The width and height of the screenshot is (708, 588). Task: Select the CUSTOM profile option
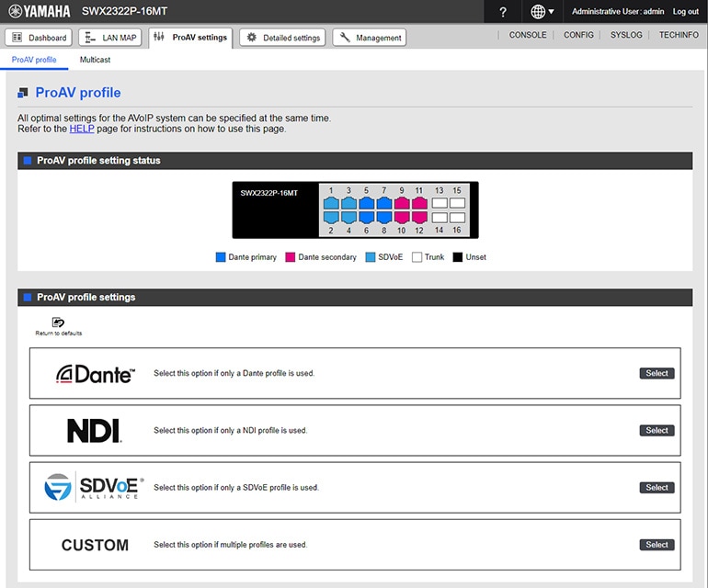(x=657, y=545)
